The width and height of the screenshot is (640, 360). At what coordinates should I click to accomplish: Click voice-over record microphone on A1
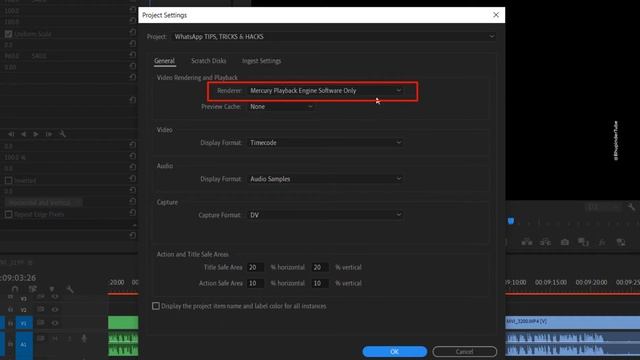click(84, 338)
